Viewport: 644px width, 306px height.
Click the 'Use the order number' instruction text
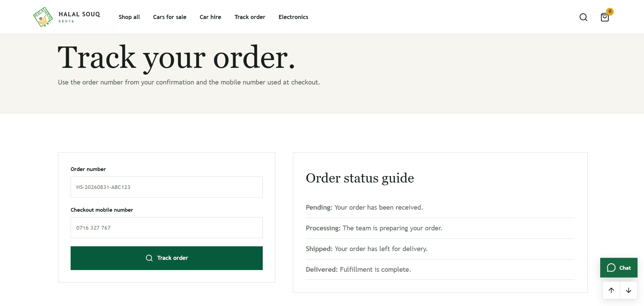point(189,82)
